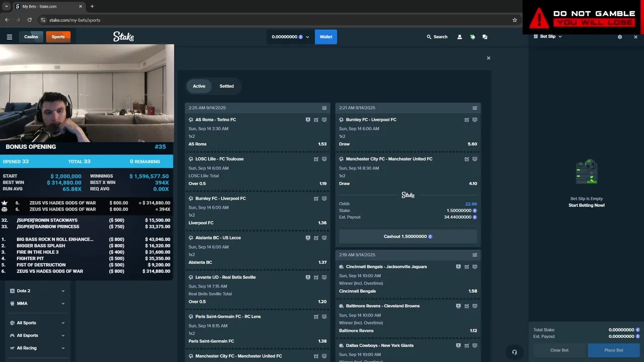Open the chat icon in header
Viewport: 644px width, 362px height.
coord(485,37)
